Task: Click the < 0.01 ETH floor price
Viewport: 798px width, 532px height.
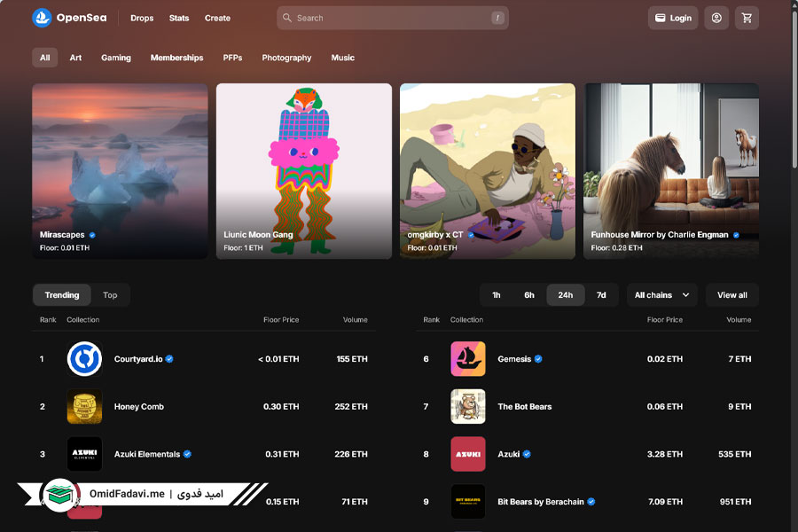Action: (x=278, y=359)
